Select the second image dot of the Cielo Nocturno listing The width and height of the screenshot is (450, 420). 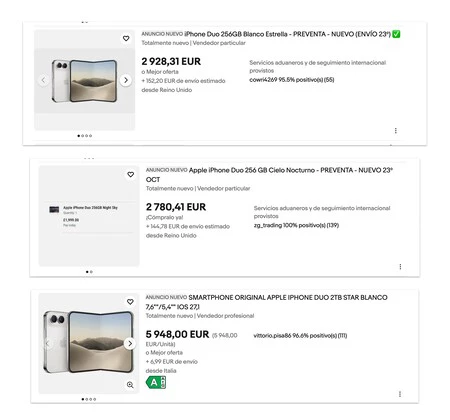point(91,272)
